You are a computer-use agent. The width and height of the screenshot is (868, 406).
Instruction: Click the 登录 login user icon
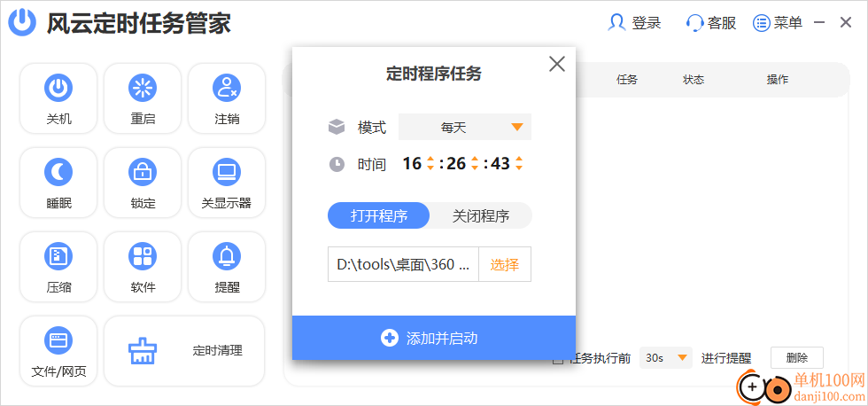[616, 23]
